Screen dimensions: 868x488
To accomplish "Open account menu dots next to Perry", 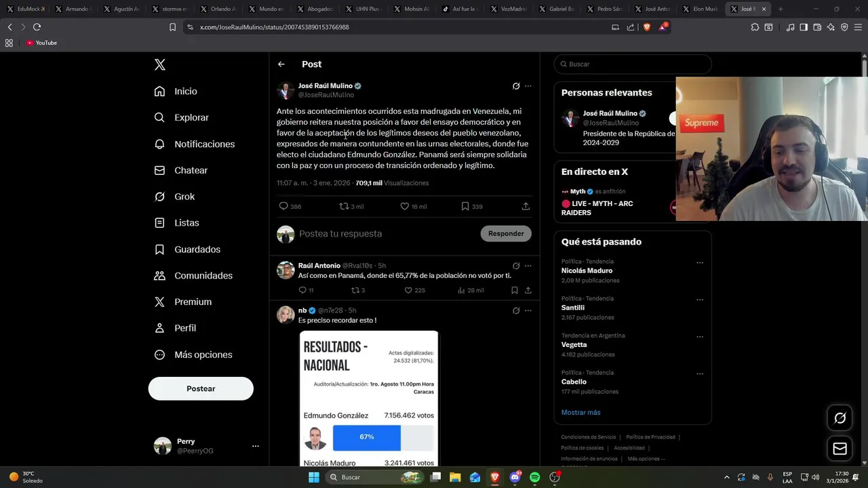I will point(256,446).
